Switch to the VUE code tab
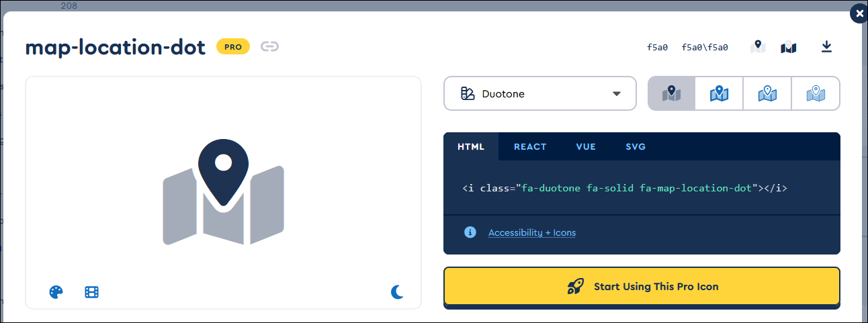Image resolution: width=868 pixels, height=323 pixels. [x=585, y=146]
